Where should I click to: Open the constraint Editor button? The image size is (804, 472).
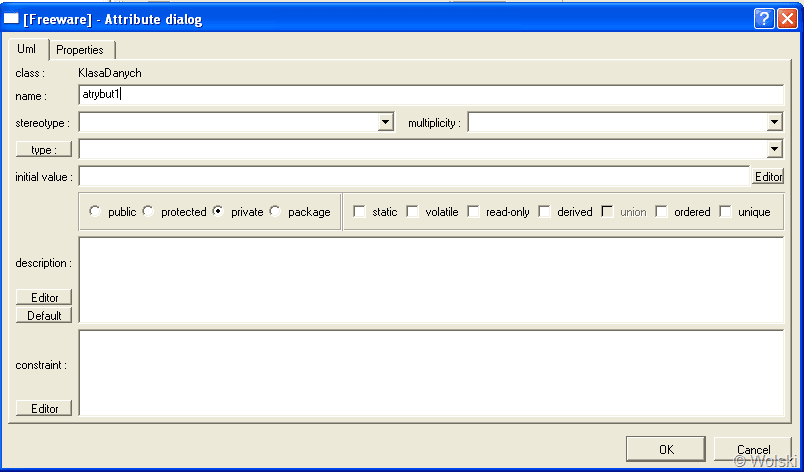(44, 408)
